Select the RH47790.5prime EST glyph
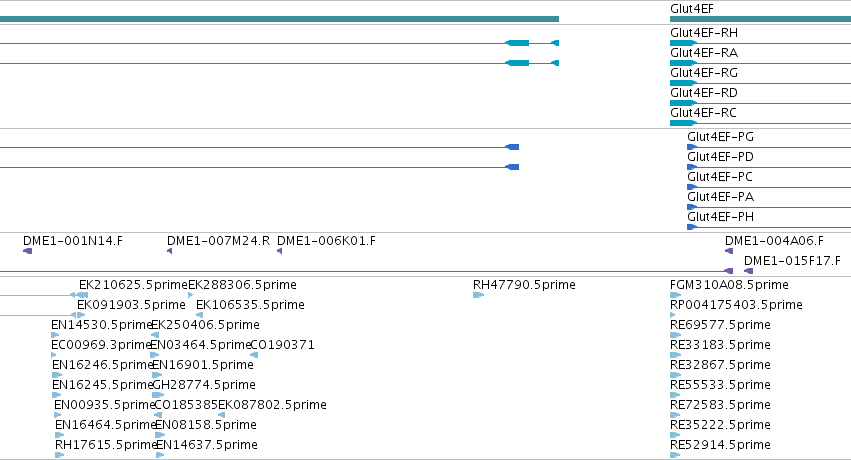 (x=478, y=295)
